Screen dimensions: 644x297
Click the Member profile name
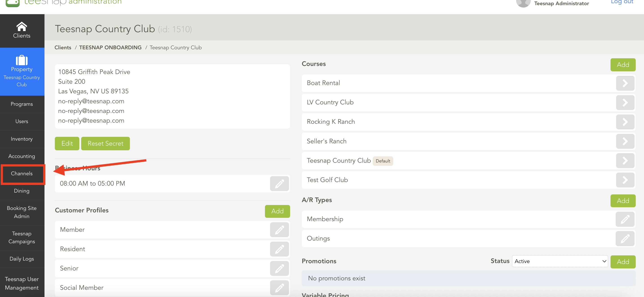pos(72,230)
